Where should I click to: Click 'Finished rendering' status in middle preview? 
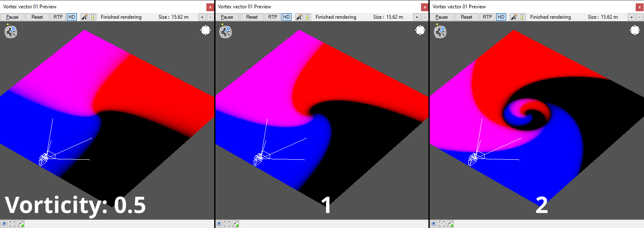[336, 17]
